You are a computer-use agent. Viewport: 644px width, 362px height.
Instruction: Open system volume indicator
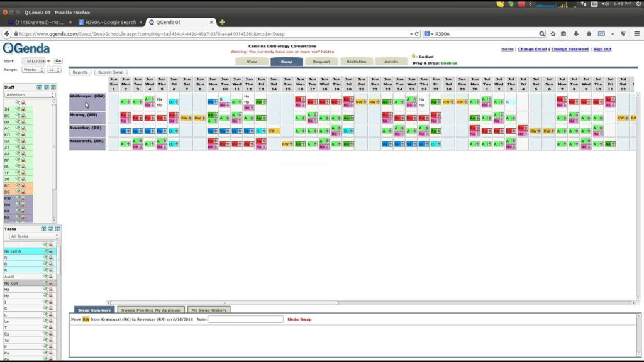(605, 4)
